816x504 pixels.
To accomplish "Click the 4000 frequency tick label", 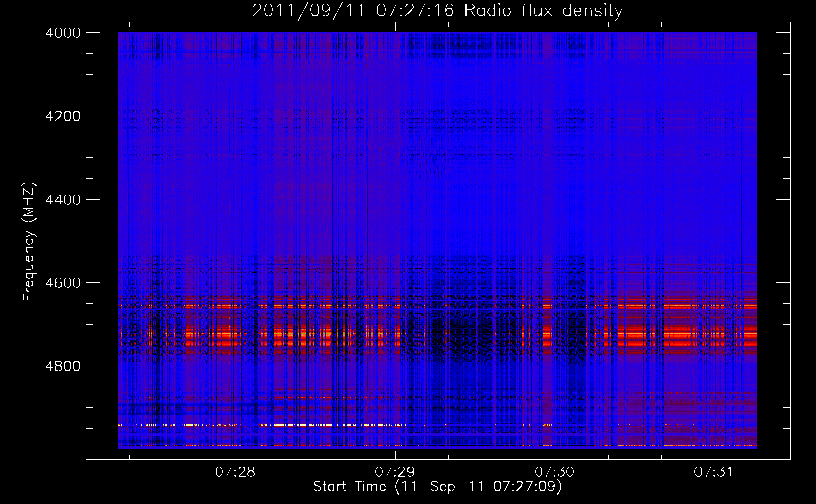I will tap(63, 33).
